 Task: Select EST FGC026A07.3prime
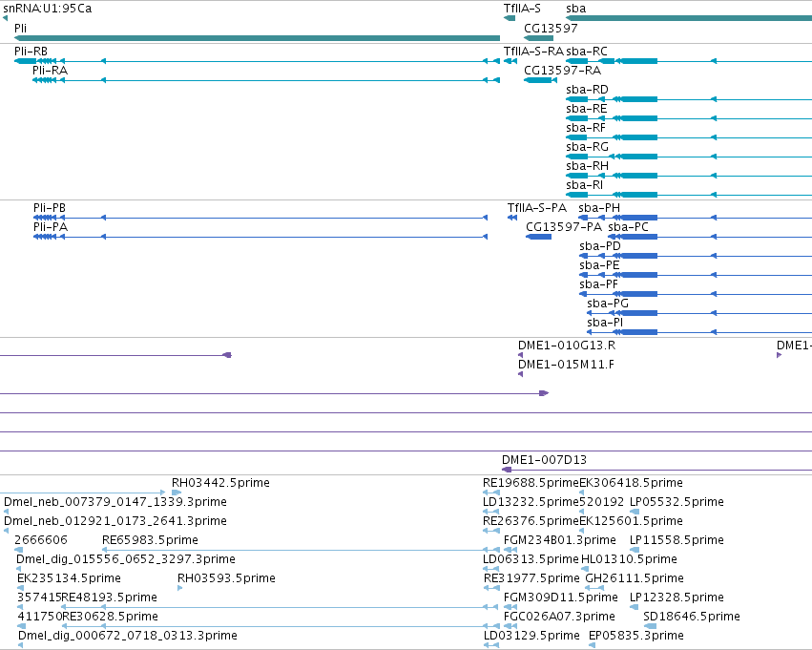510,626
